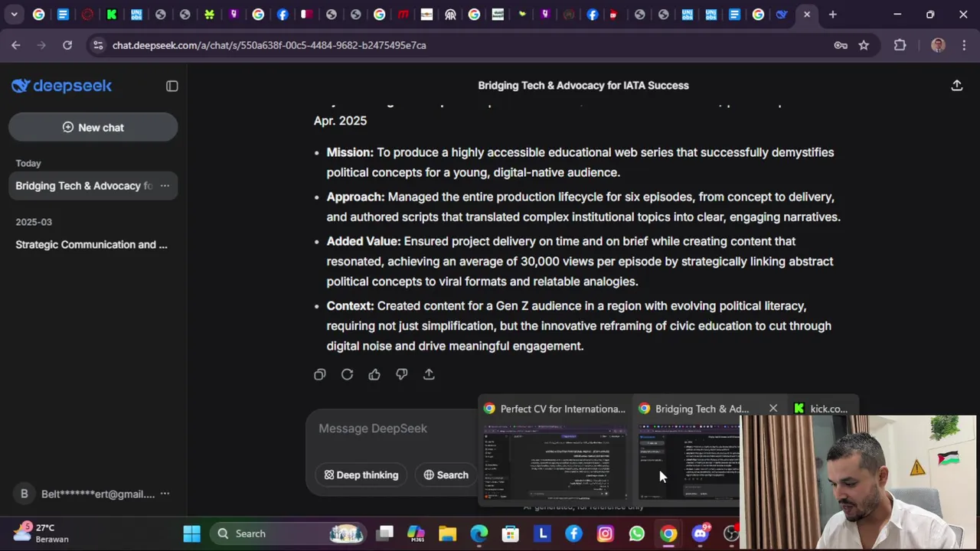
Task: Click the DeepSeek logo
Action: tap(62, 86)
